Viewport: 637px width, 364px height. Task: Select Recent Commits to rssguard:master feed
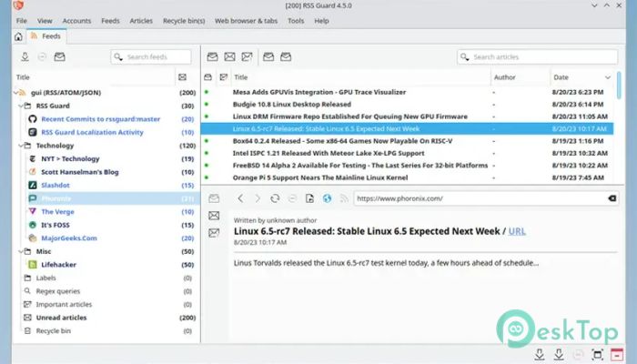[x=100, y=119]
